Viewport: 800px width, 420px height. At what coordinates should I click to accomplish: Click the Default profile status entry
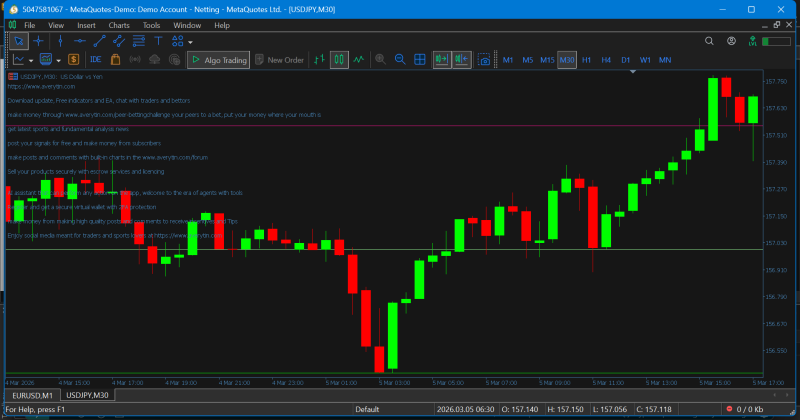tap(367, 409)
